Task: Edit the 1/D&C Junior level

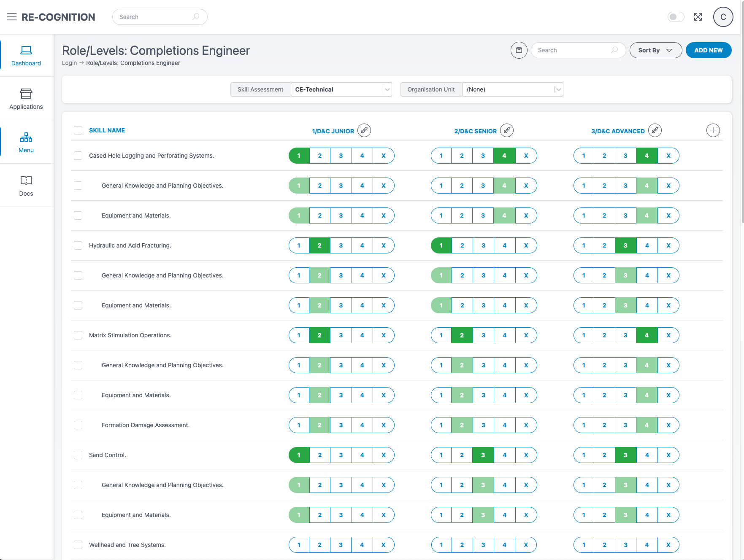Action: pyautogui.click(x=364, y=130)
